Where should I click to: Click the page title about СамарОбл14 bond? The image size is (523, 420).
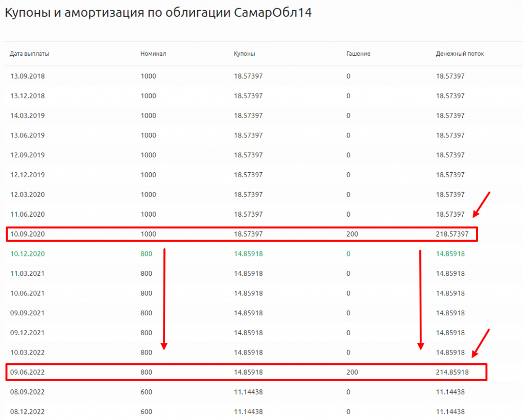158,13
